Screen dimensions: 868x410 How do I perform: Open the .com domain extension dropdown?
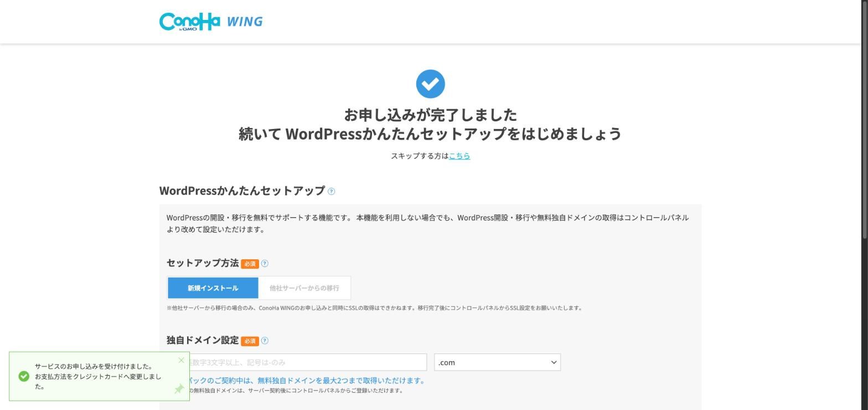497,362
